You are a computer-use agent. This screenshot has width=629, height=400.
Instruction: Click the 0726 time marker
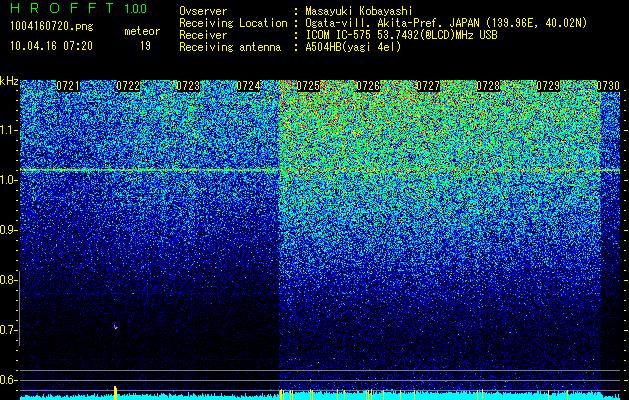point(368,86)
